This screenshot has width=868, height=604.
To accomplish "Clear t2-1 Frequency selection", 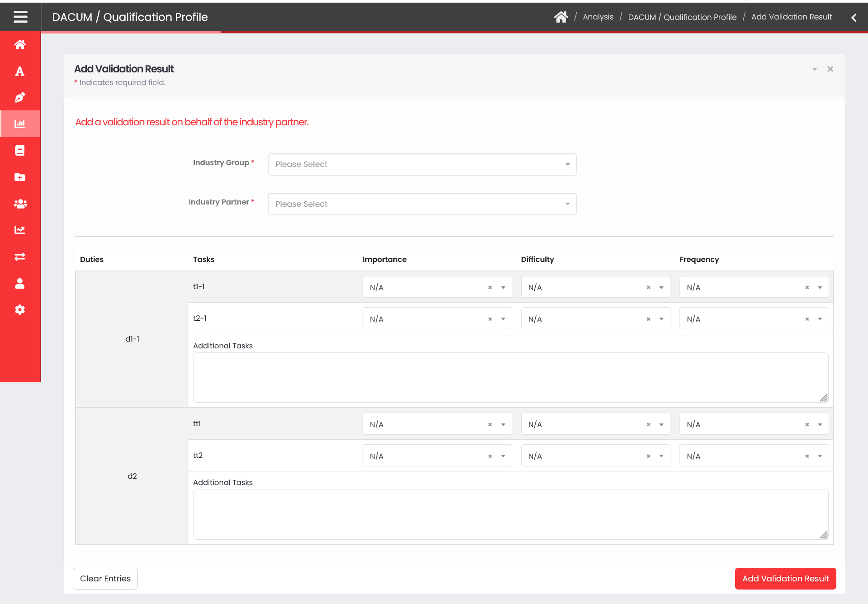I will (x=807, y=319).
